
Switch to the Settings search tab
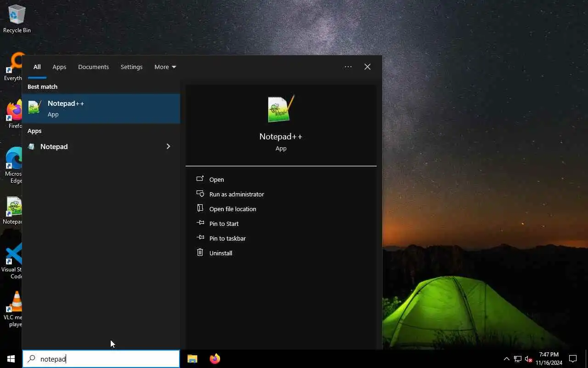131,67
